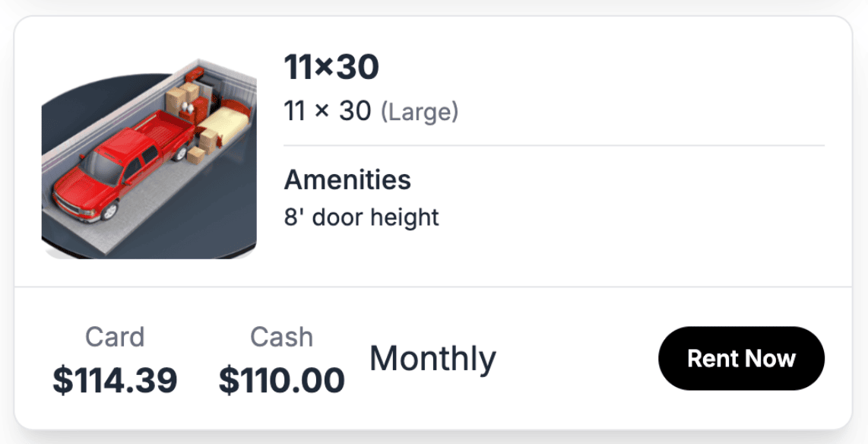This screenshot has height=444, width=868.
Task: Click the 11 × 30 dimensions subtitle
Action: (x=328, y=111)
